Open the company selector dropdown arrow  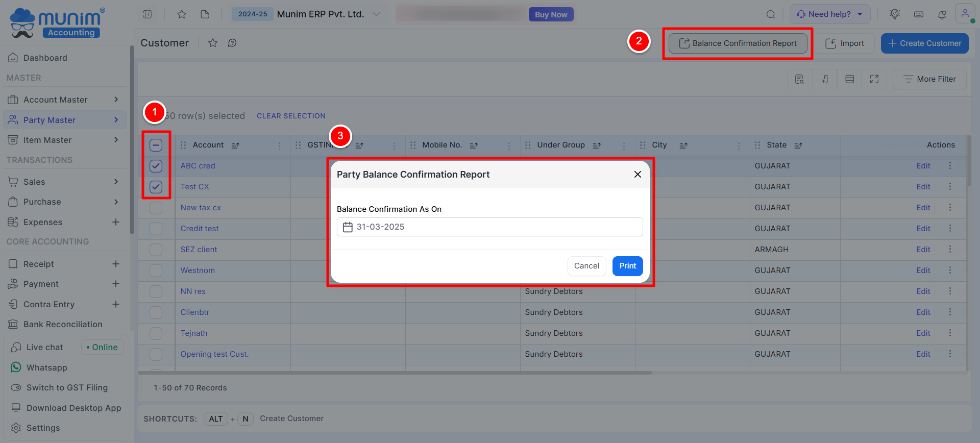pyautogui.click(x=376, y=14)
